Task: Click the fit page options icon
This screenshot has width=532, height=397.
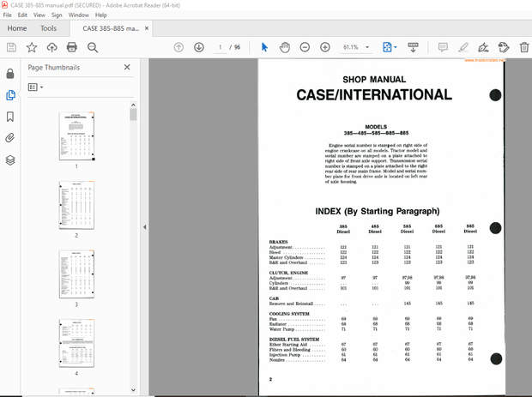Action: pos(387,47)
